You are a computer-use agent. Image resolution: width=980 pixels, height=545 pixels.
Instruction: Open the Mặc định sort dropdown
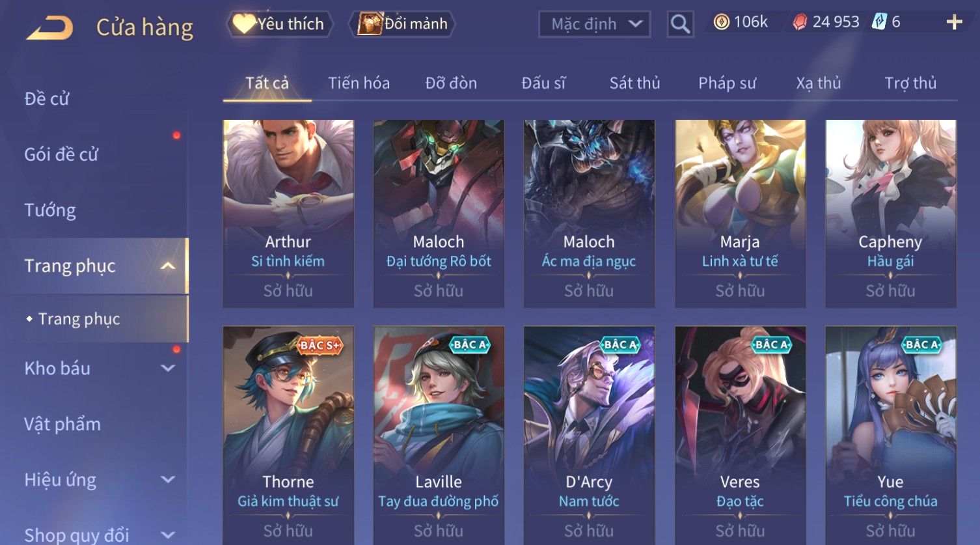(x=594, y=24)
